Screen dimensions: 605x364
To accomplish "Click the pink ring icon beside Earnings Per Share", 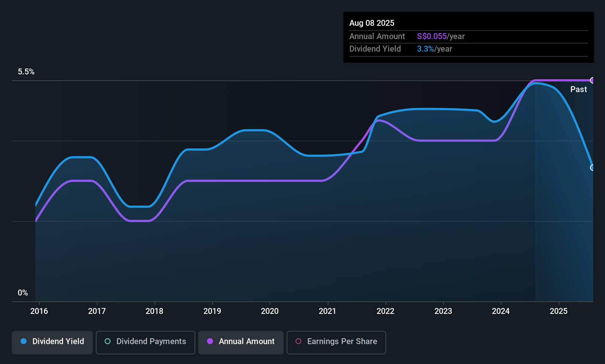I will pos(298,342).
